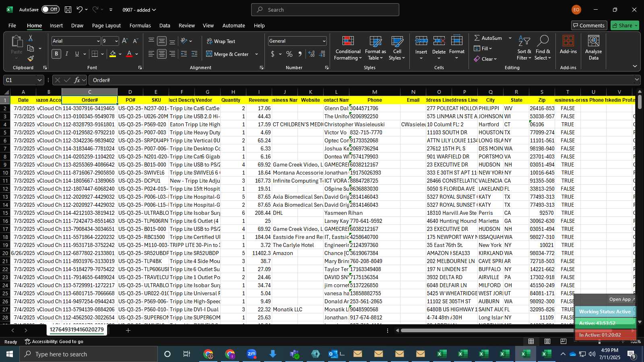
Task: Click Increase Decimal icon
Action: [312, 54]
